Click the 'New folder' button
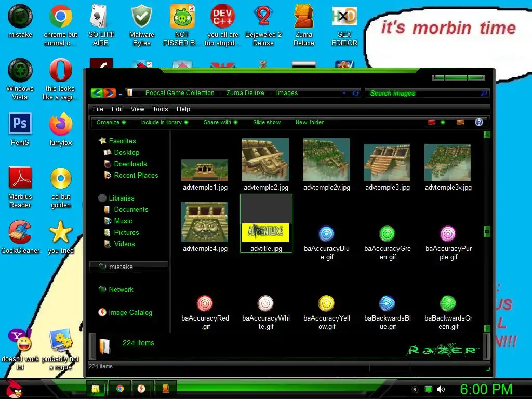532x399 pixels. click(x=310, y=122)
